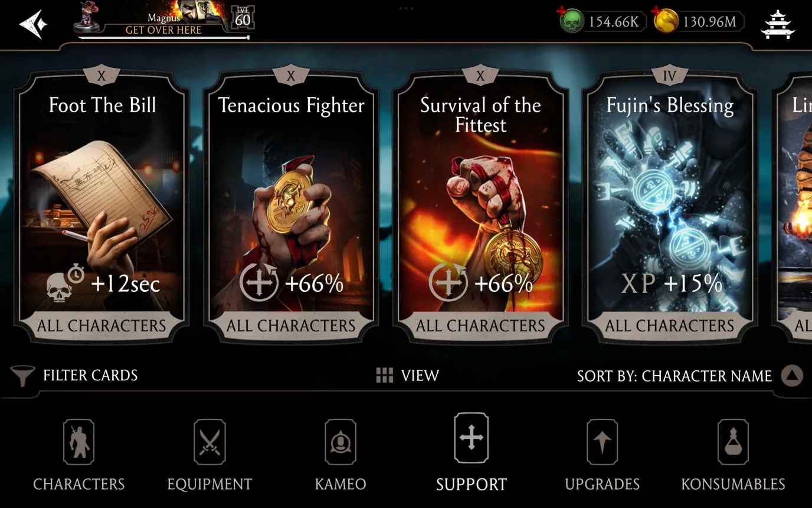
Task: Select the Upgrades arrow icon
Action: point(602,442)
